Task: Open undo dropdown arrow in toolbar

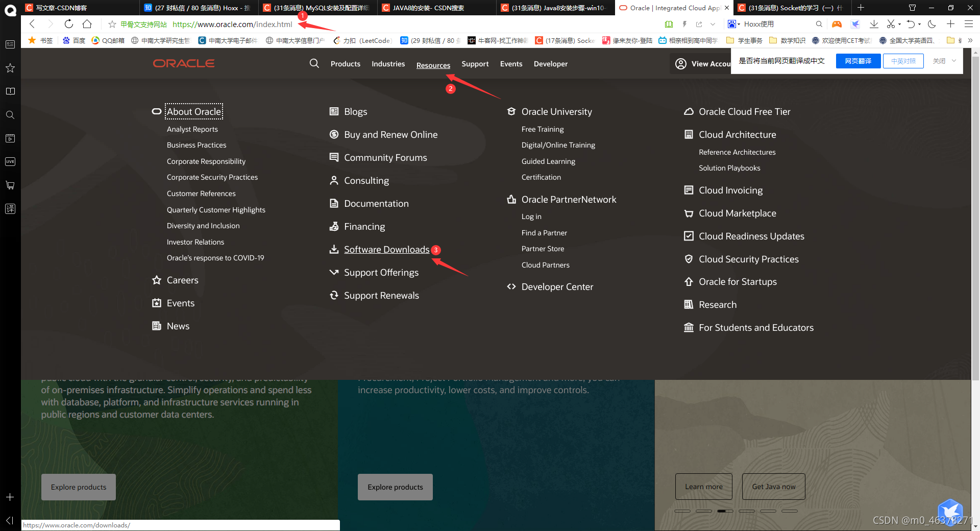Action: pos(919,24)
